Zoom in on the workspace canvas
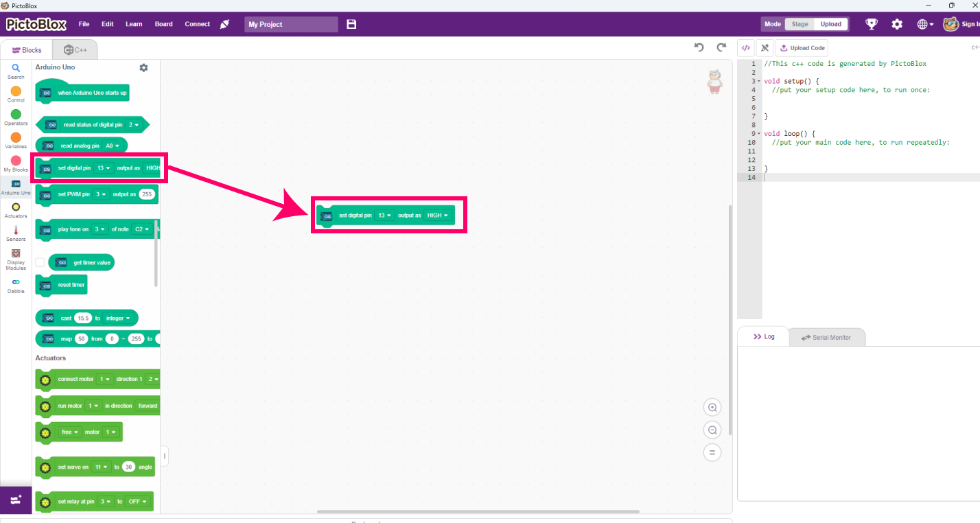 712,408
